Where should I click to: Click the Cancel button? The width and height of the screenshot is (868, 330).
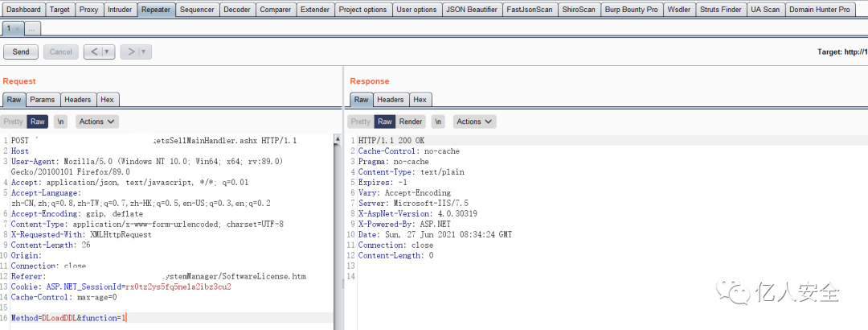pos(61,52)
